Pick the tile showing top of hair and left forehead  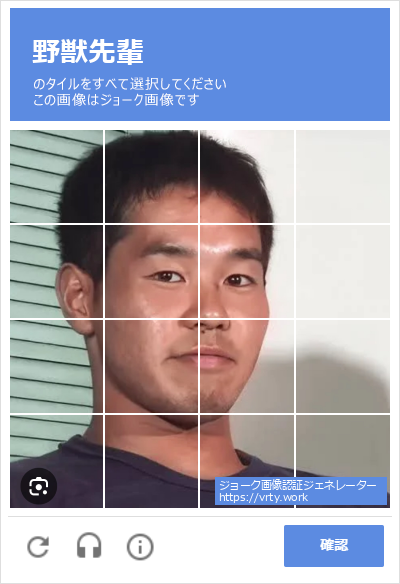[152, 177]
